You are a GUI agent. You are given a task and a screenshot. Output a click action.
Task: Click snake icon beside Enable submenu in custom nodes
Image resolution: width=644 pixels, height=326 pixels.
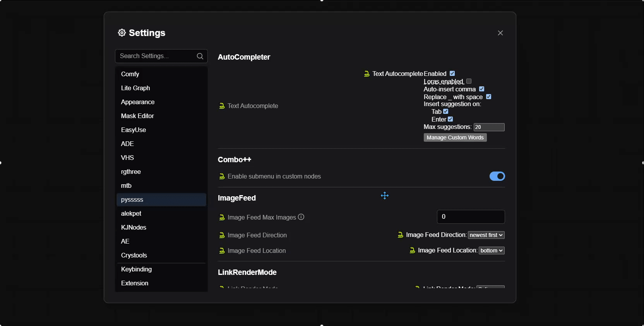tap(222, 177)
